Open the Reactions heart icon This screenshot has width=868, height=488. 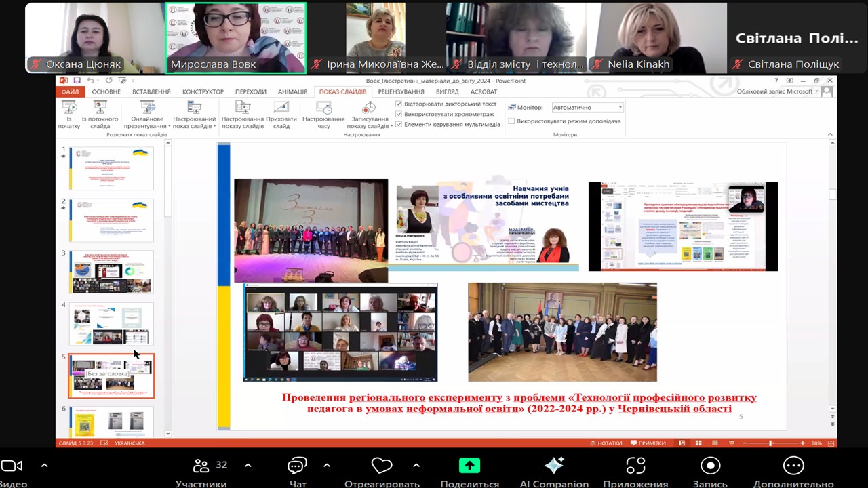(382, 466)
